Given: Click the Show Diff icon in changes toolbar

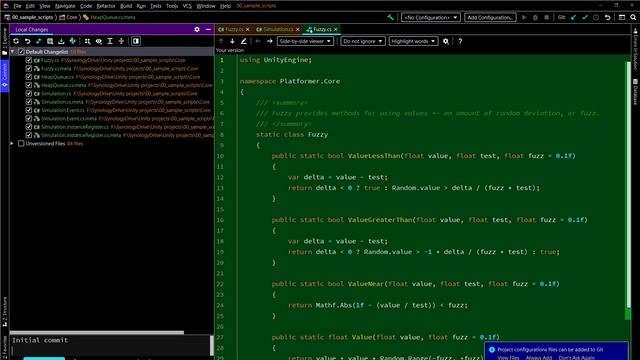Looking at the screenshot, I should 39,41.
